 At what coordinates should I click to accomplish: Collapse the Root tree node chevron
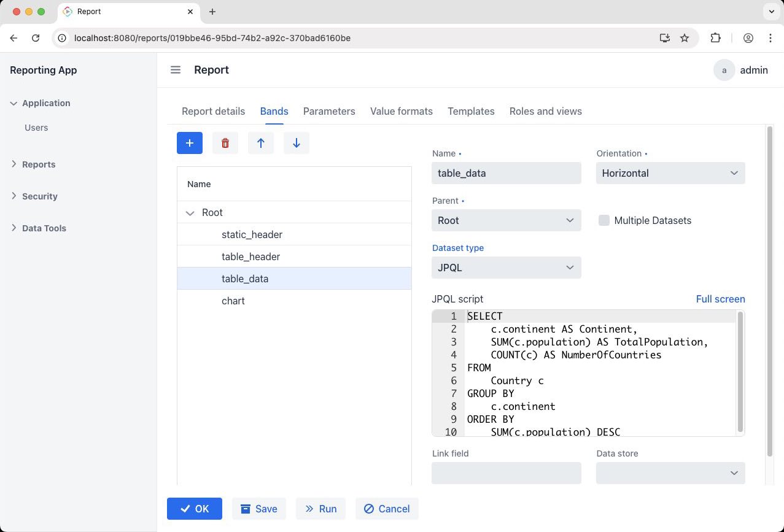190,213
